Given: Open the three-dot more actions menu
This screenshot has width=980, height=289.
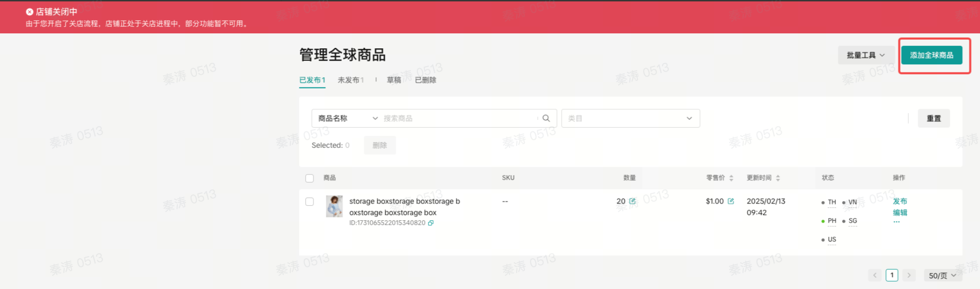Looking at the screenshot, I should (896, 222).
